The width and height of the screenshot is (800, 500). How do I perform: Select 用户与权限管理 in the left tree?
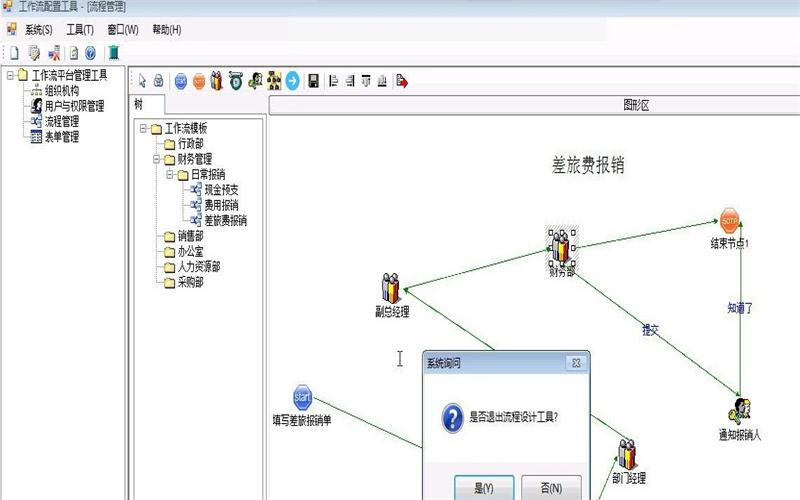tap(74, 106)
